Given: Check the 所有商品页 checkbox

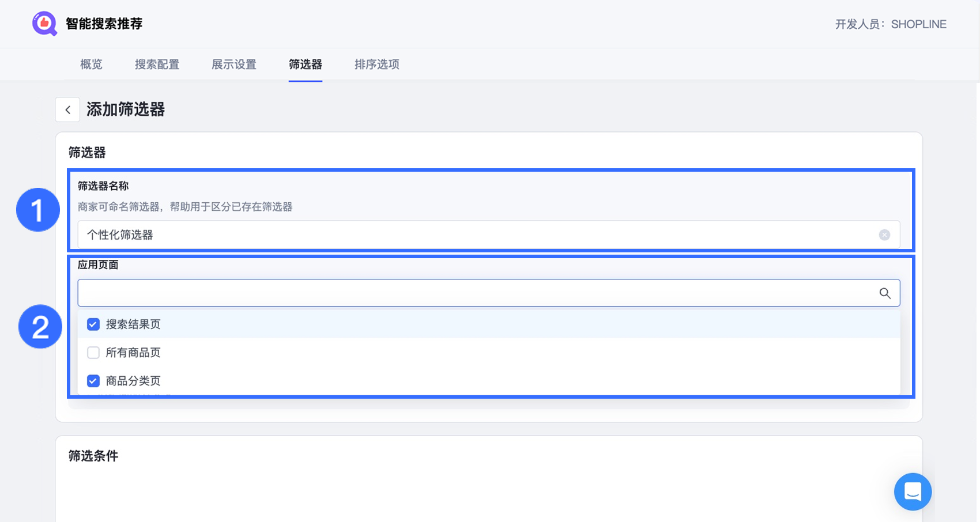Looking at the screenshot, I should (x=93, y=353).
